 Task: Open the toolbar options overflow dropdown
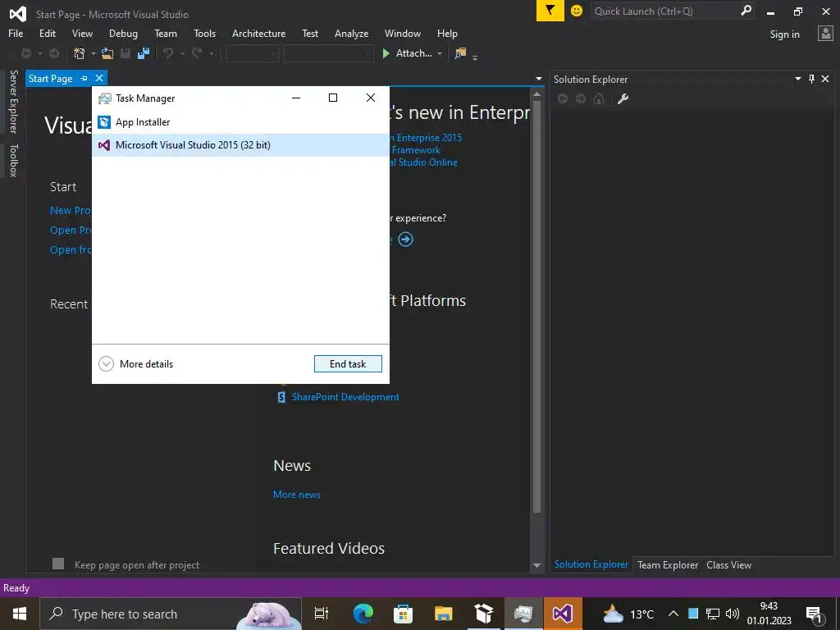click(475, 57)
